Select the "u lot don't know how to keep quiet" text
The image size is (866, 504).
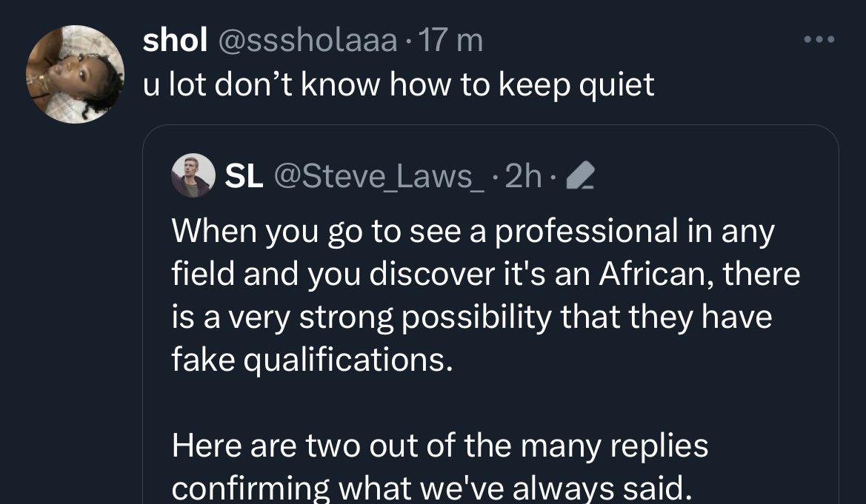(x=399, y=85)
